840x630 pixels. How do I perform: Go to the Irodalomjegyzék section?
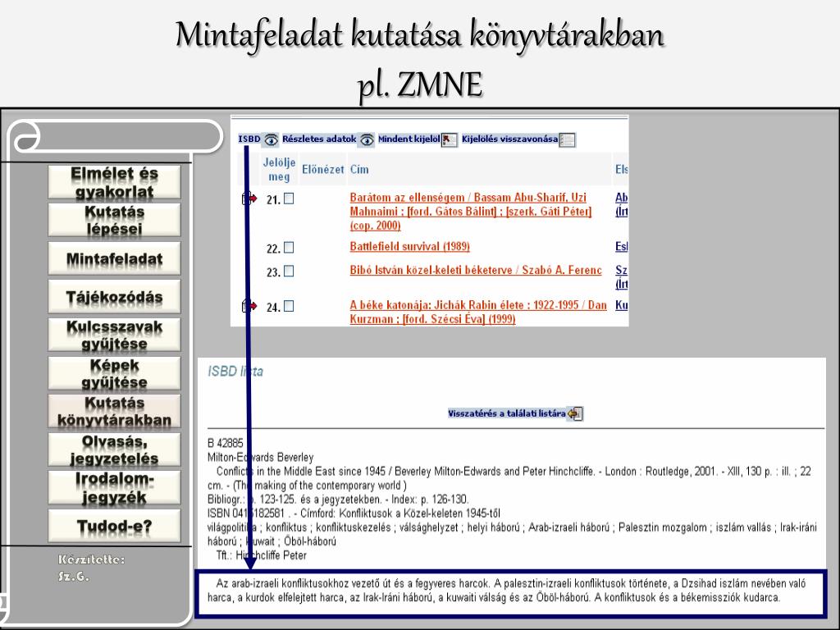click(114, 488)
